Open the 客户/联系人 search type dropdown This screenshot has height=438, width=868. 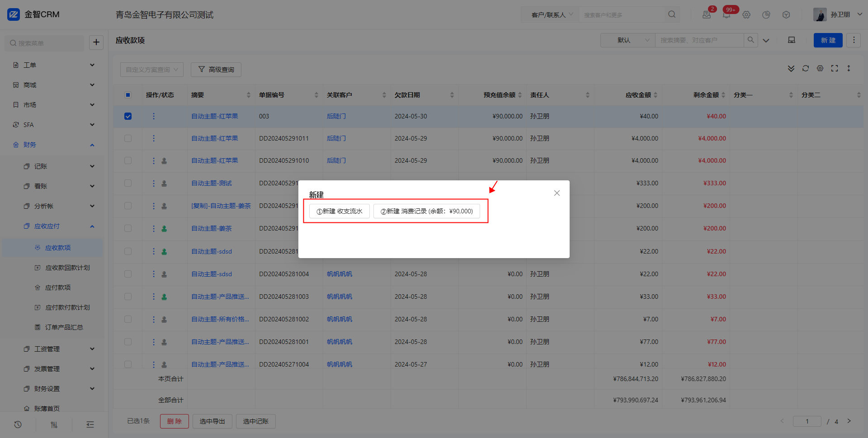pyautogui.click(x=550, y=14)
